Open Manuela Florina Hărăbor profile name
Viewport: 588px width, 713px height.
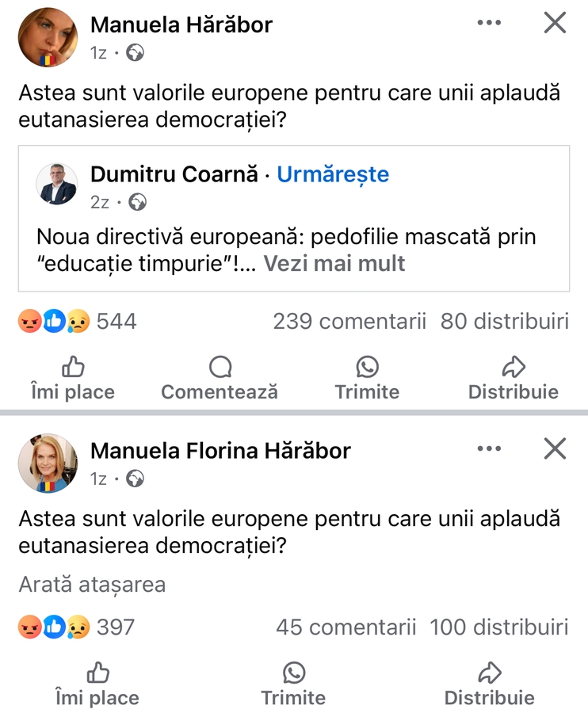click(220, 451)
